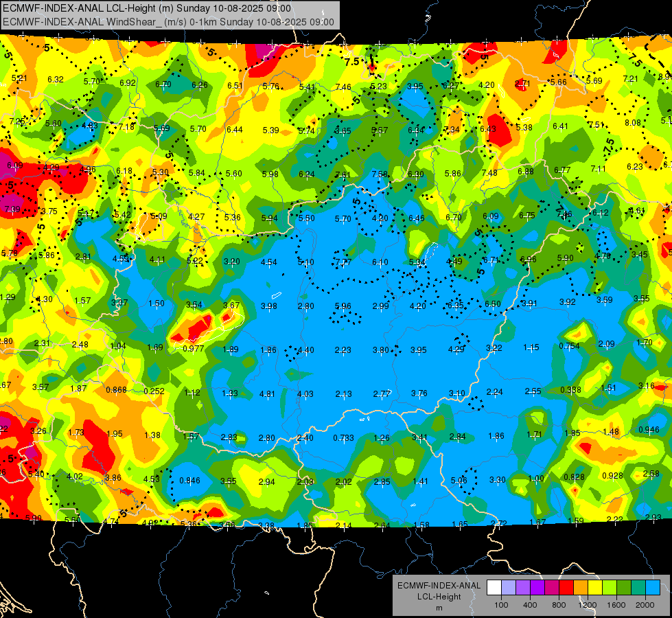Viewport: 672px width, 618px height.
Task: Click the LCL-Height title line in the header
Action: (147, 8)
